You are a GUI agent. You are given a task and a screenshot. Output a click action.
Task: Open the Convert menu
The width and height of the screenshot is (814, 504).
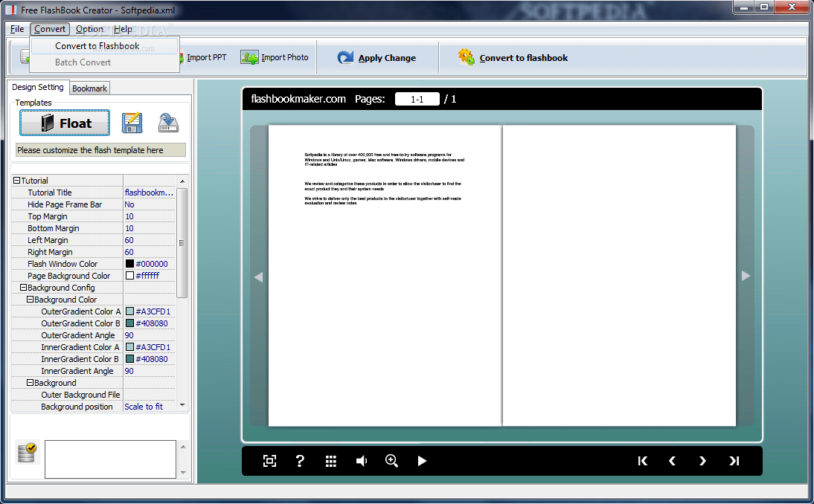point(50,29)
